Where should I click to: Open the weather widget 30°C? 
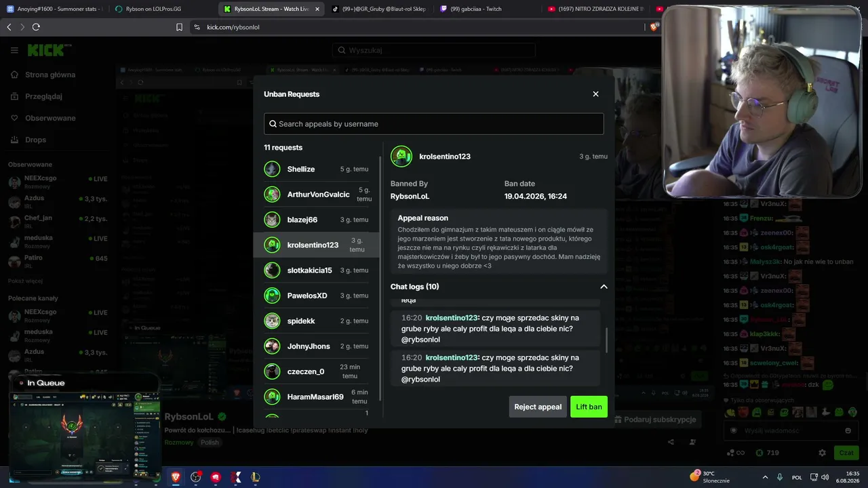tap(709, 477)
